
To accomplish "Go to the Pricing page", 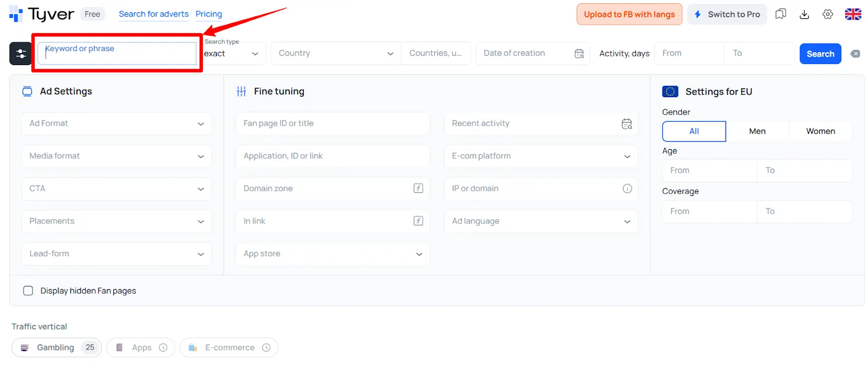I will (209, 14).
